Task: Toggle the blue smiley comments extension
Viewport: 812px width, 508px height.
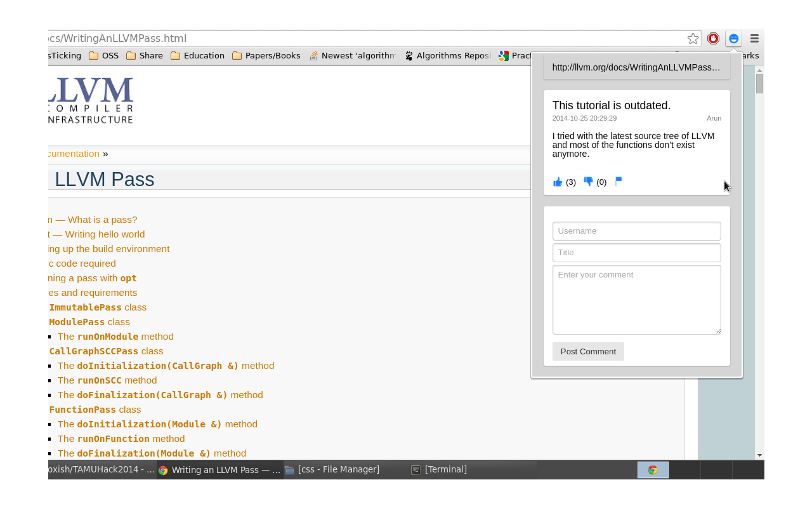Action: click(733, 39)
